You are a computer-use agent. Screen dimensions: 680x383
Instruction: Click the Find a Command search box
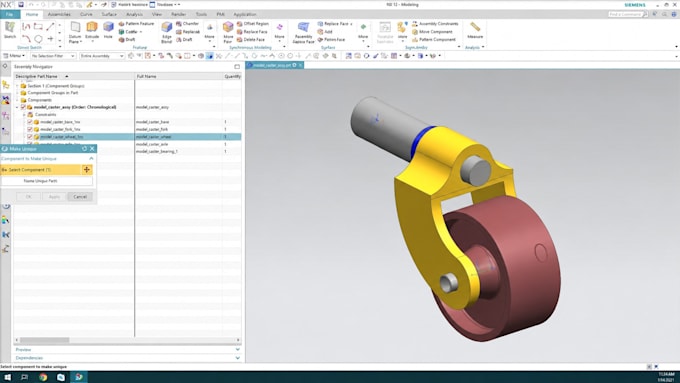pyautogui.click(x=628, y=14)
